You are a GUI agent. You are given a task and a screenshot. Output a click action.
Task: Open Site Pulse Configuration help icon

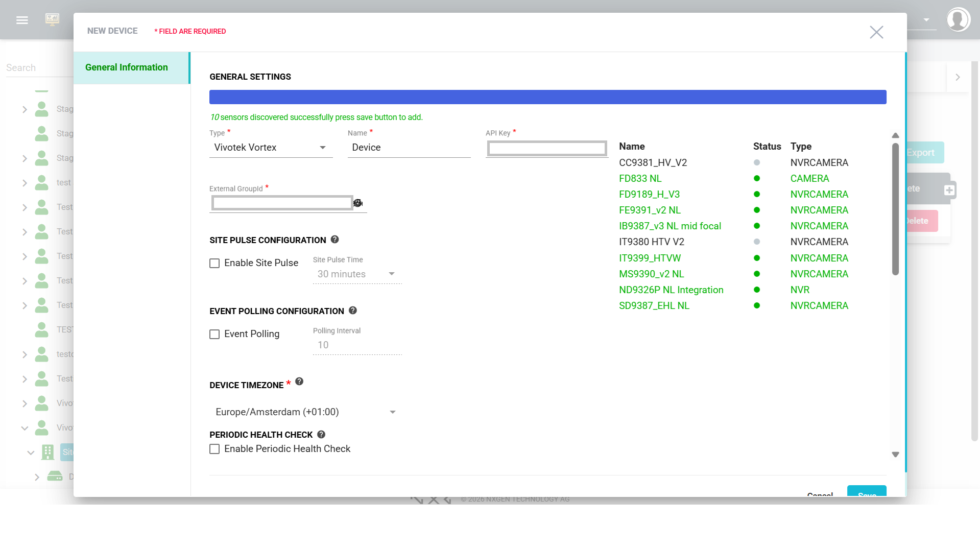335,240
